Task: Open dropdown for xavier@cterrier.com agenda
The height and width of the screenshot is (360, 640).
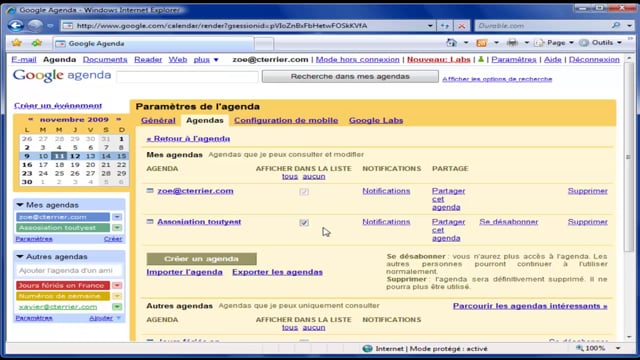Action: 117,307
